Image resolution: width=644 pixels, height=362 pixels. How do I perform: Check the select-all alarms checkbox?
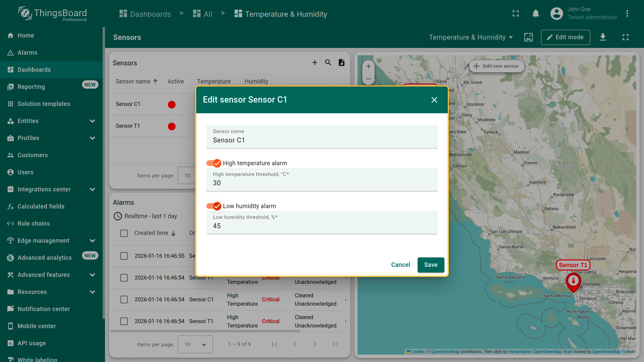(x=124, y=233)
